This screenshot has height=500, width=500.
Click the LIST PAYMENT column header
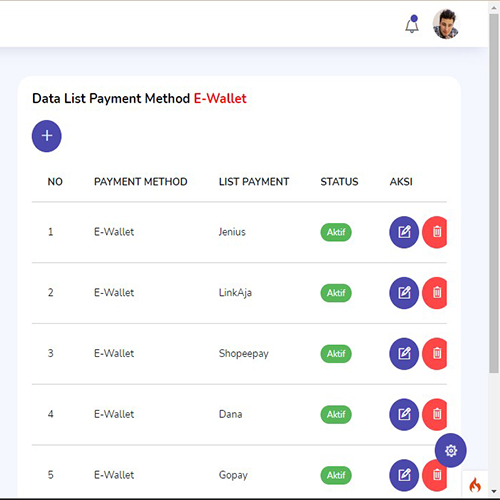coord(254,182)
